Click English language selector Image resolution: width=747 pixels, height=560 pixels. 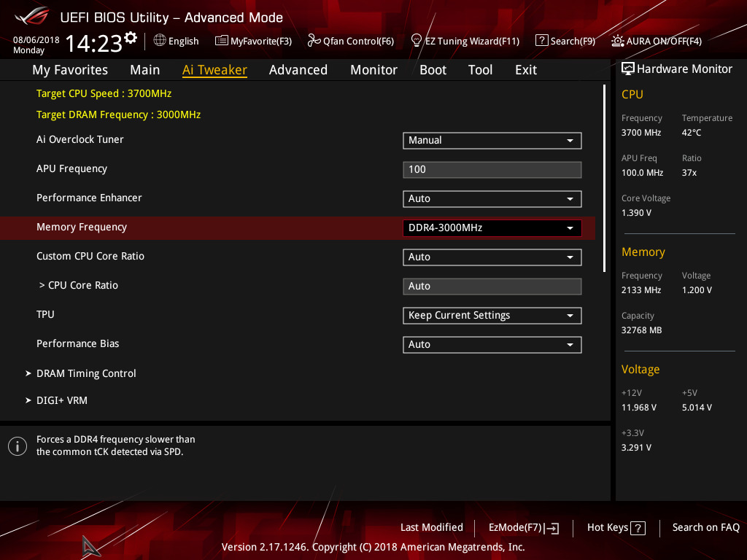pyautogui.click(x=177, y=41)
